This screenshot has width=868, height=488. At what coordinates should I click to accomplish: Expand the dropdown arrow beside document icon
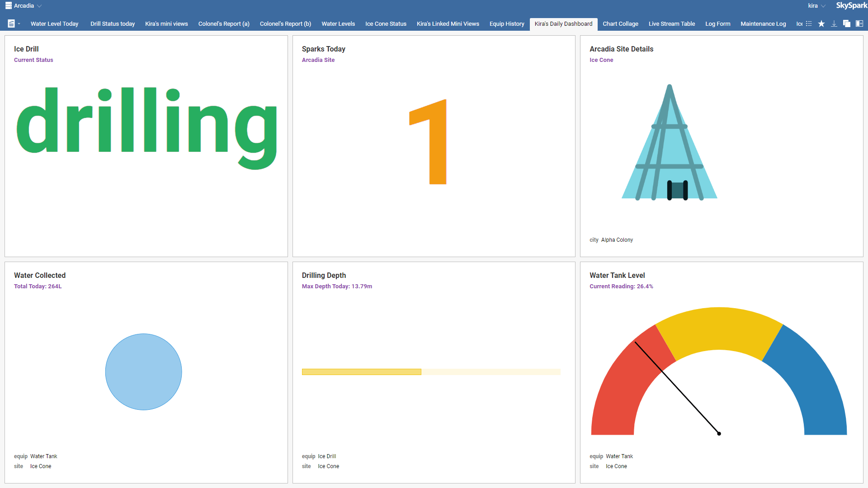pyautogui.click(x=19, y=23)
